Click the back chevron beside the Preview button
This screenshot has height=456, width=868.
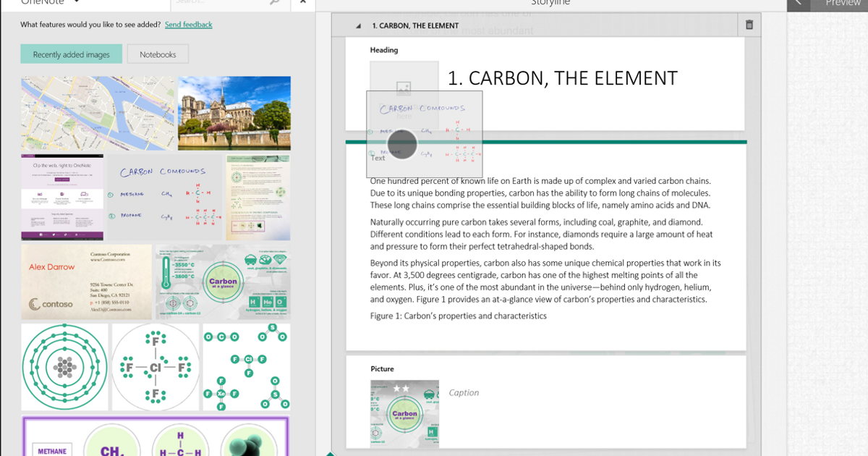coord(799,4)
